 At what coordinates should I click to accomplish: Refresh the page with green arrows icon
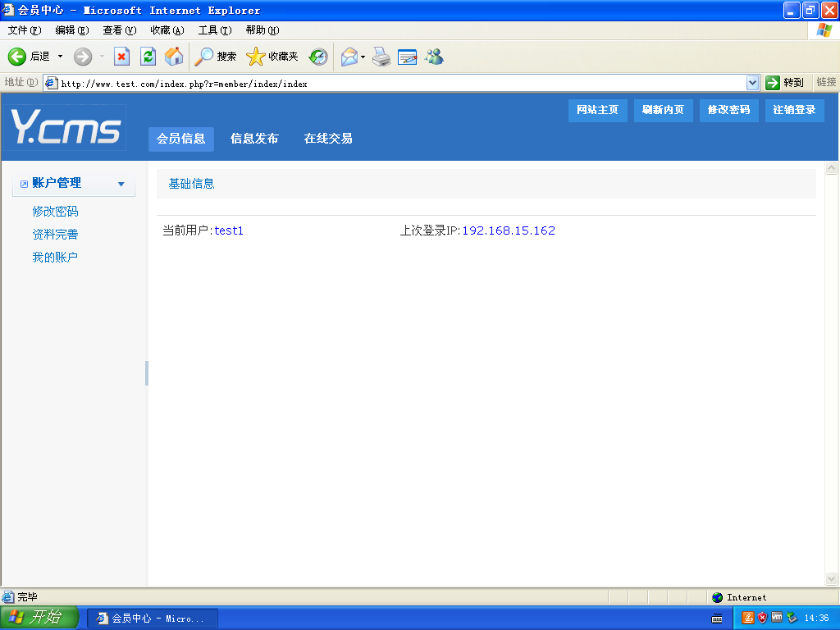(x=148, y=57)
